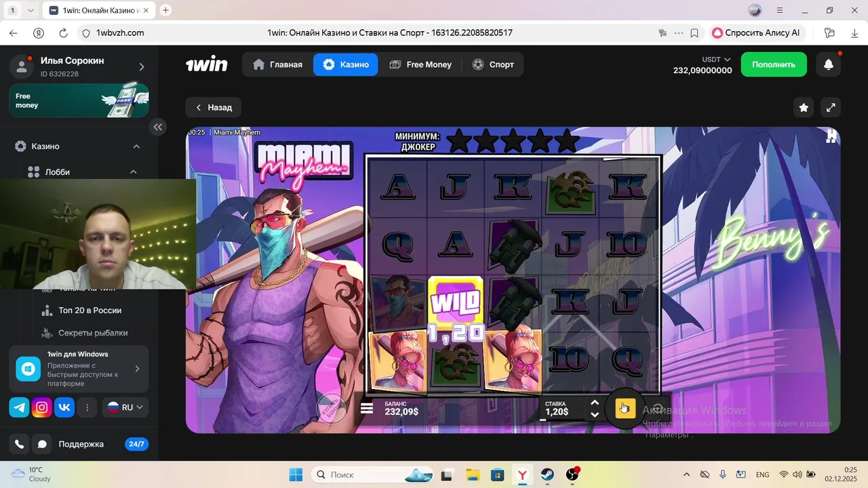Open the notifications bell

coord(829,64)
